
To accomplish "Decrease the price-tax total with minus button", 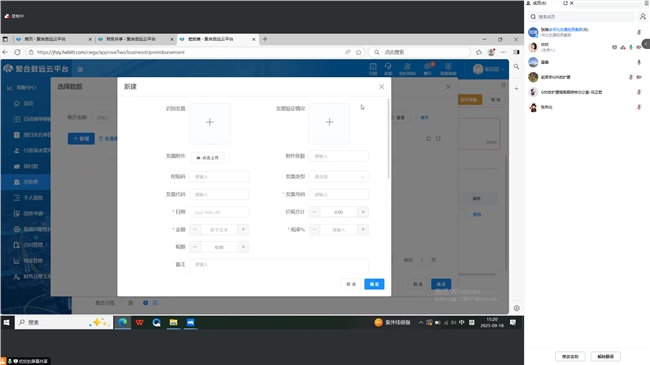I will [315, 212].
